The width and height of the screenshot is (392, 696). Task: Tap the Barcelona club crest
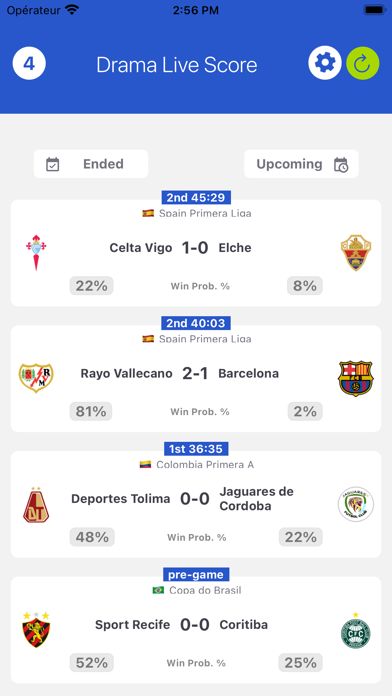click(356, 378)
